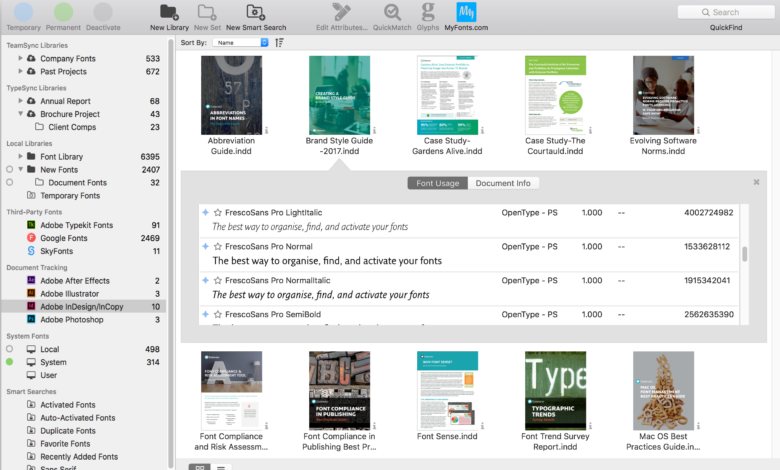
Task: Click the New Smart Search icon
Action: 254,12
